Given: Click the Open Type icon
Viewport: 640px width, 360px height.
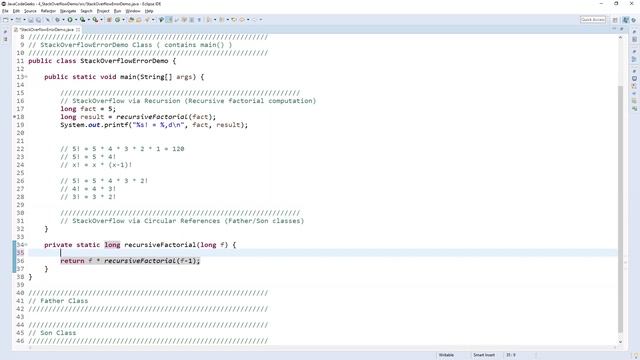Looking at the screenshot, I should 131,20.
